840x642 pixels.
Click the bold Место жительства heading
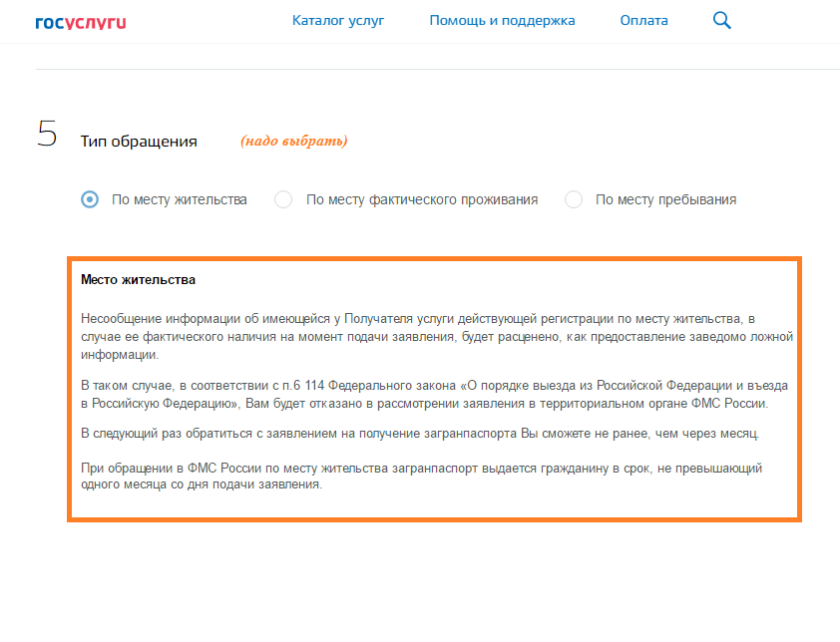click(139, 279)
